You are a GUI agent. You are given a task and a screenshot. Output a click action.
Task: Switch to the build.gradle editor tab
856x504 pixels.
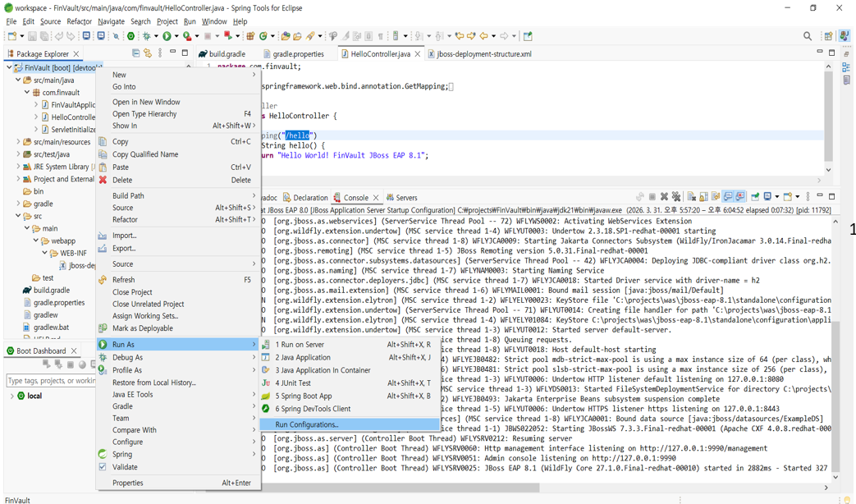pos(222,53)
